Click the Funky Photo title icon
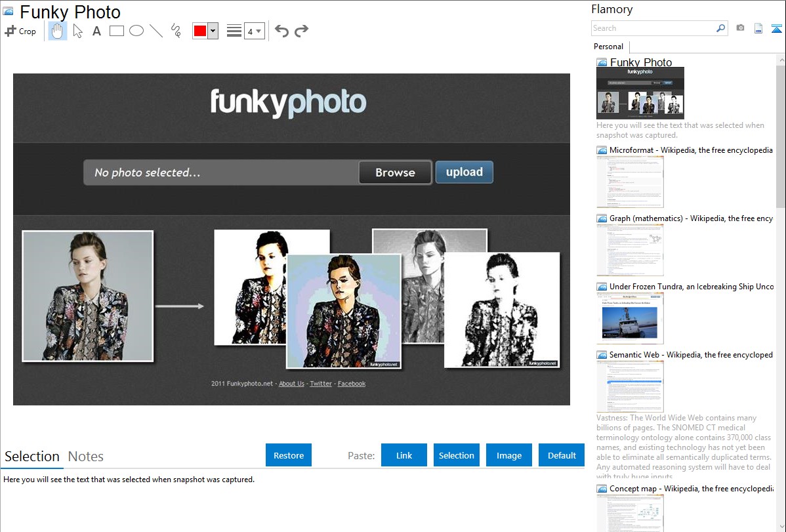The image size is (786, 532). 9,11
